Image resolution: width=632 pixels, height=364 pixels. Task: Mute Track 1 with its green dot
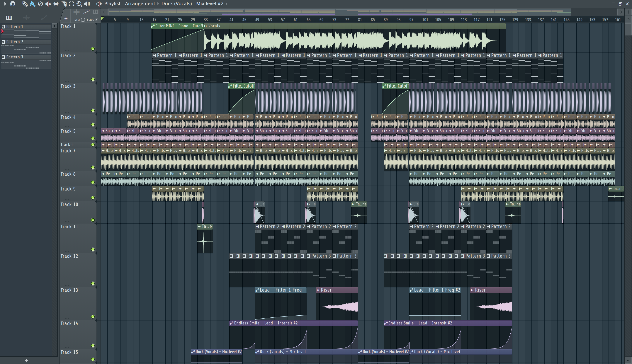click(93, 49)
